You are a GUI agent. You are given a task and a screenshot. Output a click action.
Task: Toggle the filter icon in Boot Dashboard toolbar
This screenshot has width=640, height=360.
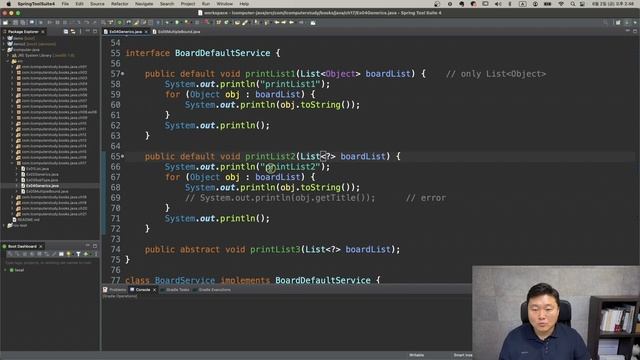[78, 254]
